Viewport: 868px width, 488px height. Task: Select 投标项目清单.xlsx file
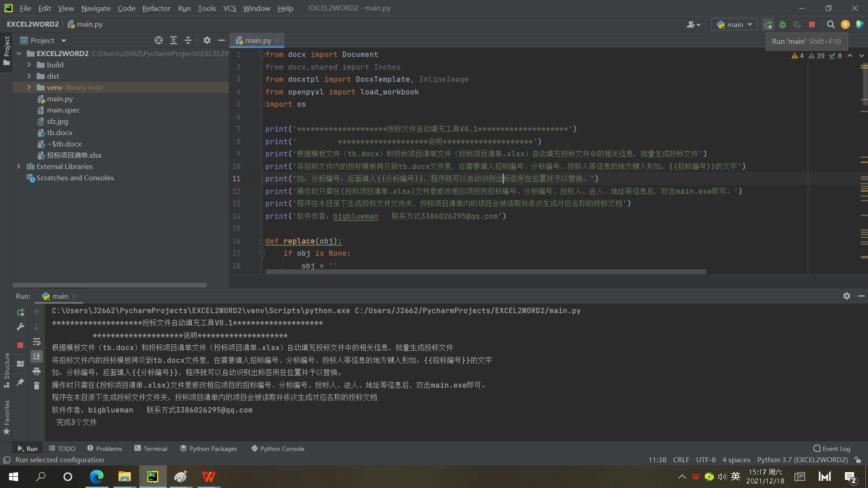(x=74, y=155)
